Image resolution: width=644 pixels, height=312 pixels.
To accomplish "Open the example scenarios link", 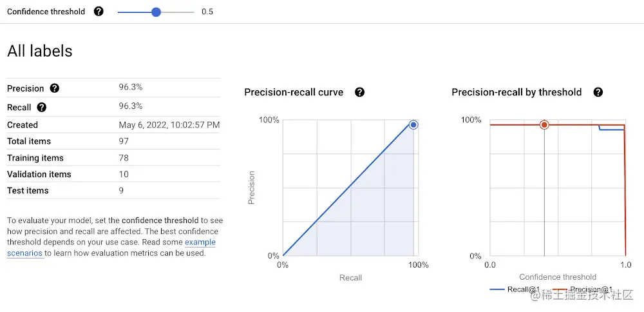I will tap(111, 248).
